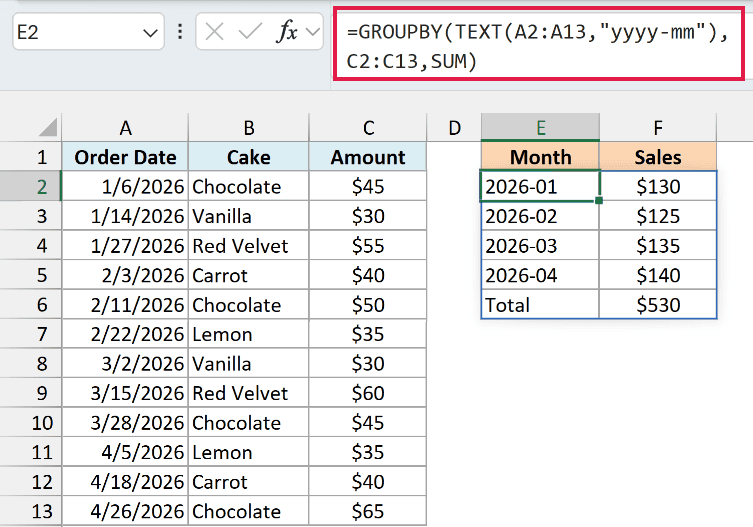Screen dimensions: 753x527
Task: Click the Month header cell
Action: click(540, 157)
